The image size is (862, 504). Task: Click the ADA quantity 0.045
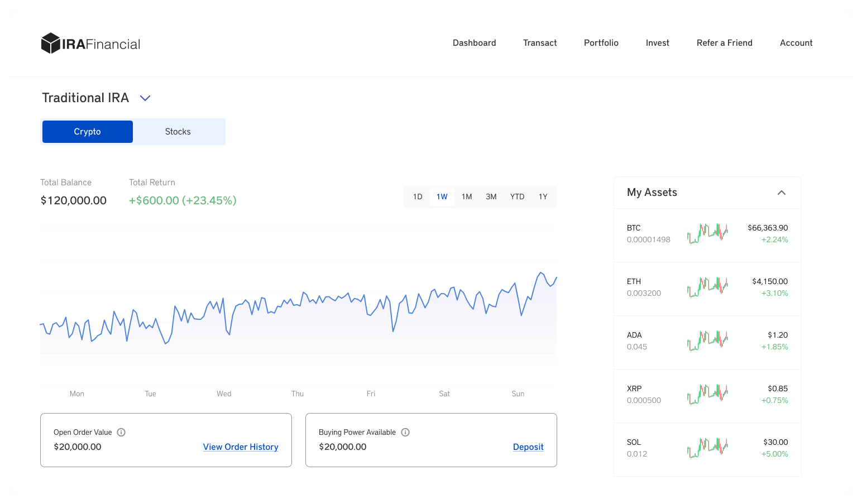click(637, 347)
